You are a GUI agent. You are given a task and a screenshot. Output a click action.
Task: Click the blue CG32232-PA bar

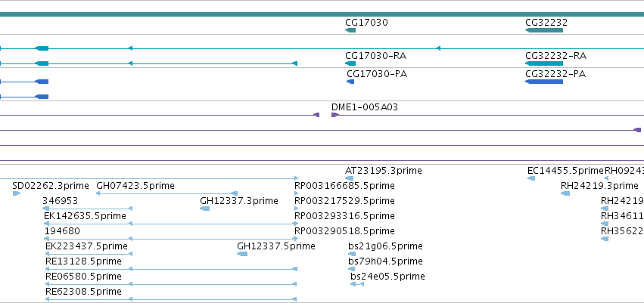544,82
